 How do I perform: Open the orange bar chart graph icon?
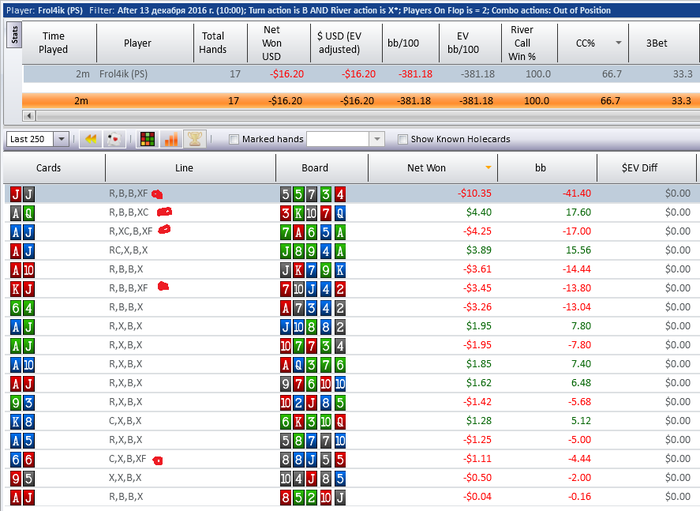[171, 139]
